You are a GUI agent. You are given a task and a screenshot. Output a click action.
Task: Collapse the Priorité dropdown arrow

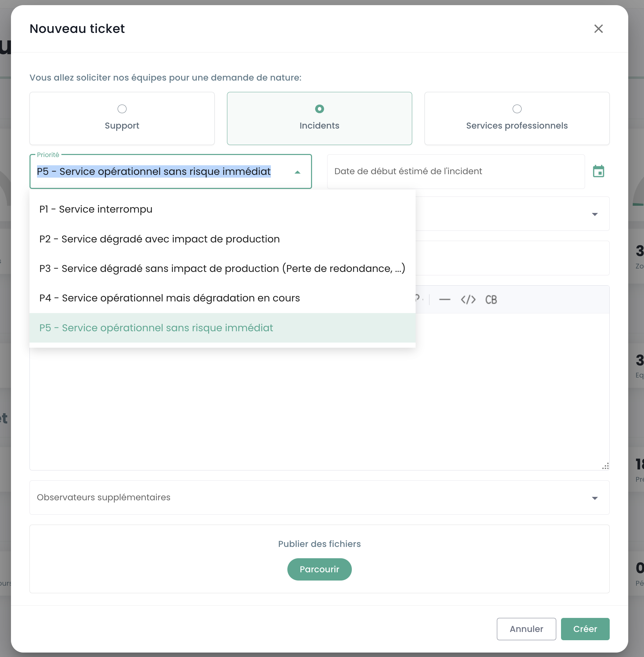pos(297,172)
